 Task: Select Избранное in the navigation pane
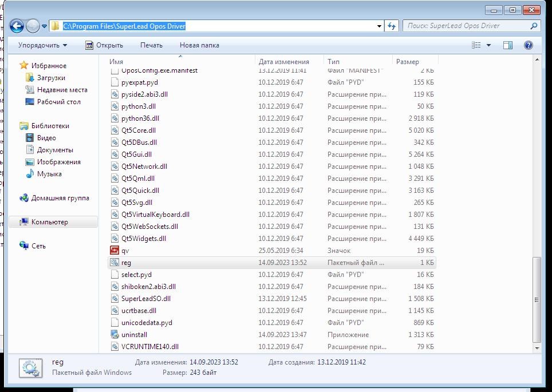pos(49,65)
